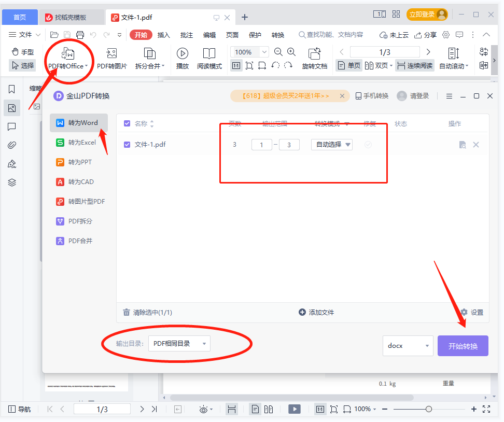Viewport: 504px width, 422px height.
Task: Click 手机转换 phone conversion icon
Action: pyautogui.click(x=372, y=96)
